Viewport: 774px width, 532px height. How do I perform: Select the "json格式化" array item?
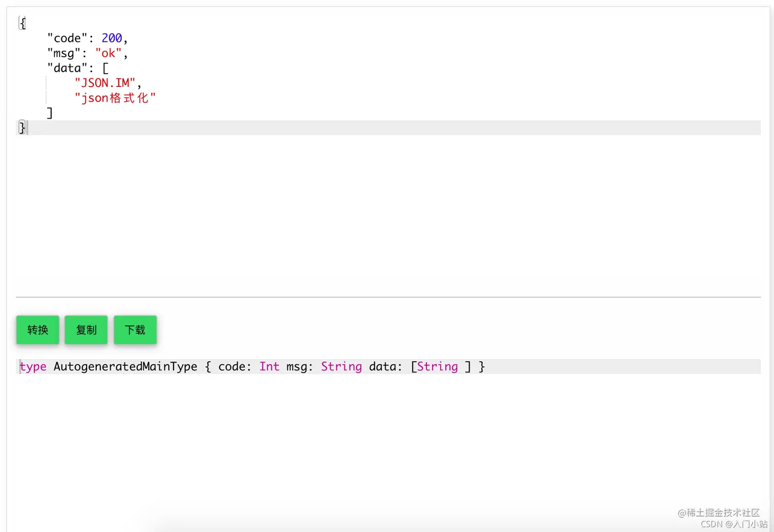click(115, 98)
